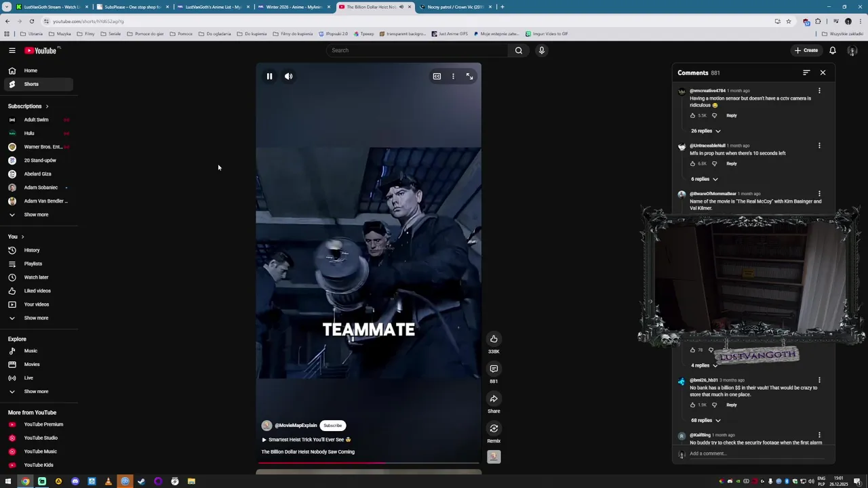The height and width of the screenshot is (488, 868).
Task: Subscribe to @MovieMapExplain
Action: pos(332,426)
